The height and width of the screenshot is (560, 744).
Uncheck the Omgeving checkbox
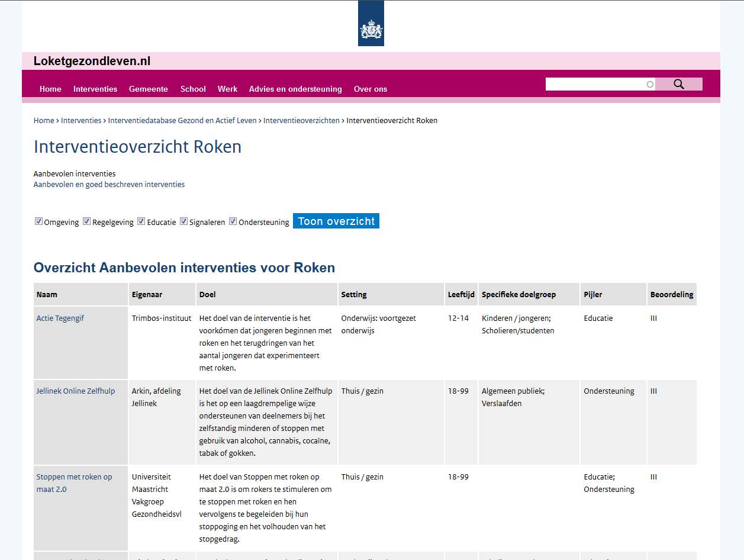point(38,221)
